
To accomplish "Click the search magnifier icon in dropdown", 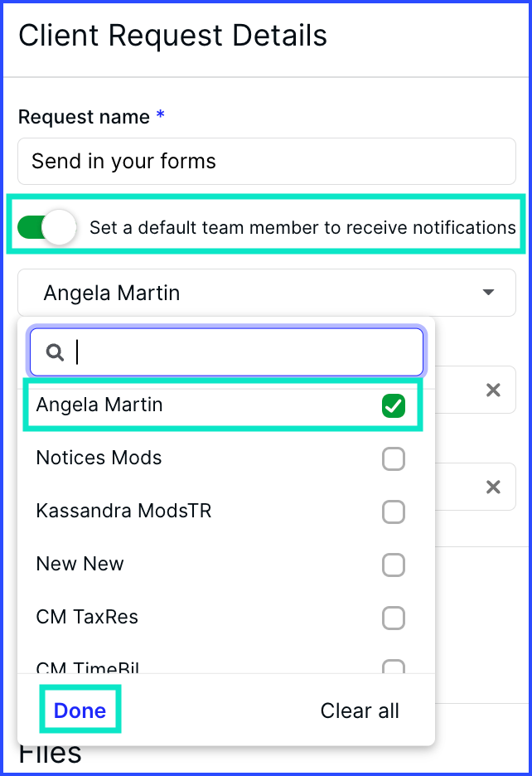I will coord(55,352).
